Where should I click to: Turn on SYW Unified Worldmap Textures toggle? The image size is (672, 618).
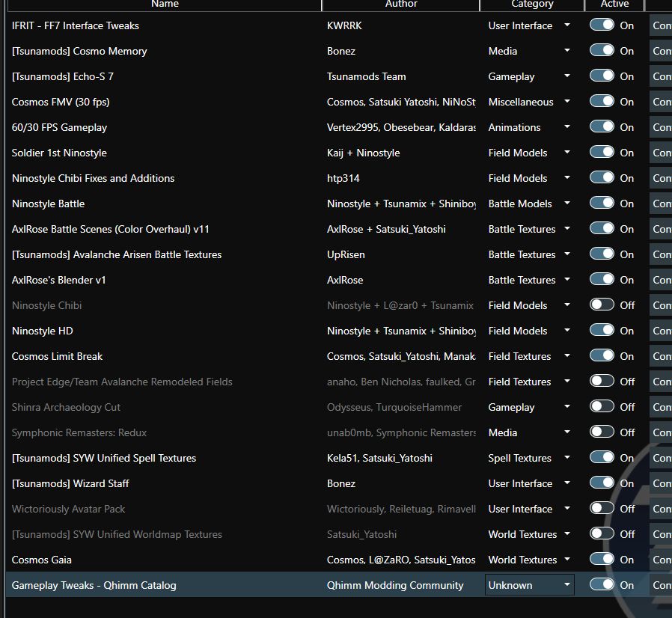point(602,533)
